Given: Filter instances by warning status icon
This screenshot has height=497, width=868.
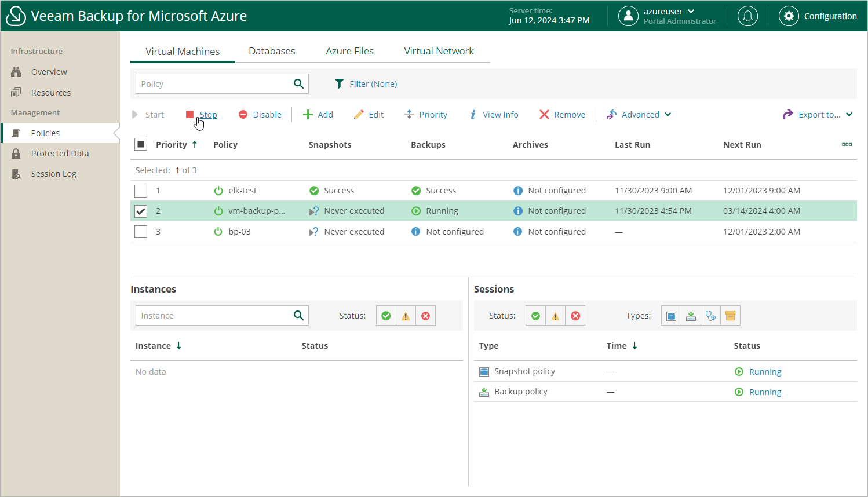Looking at the screenshot, I should 406,316.
